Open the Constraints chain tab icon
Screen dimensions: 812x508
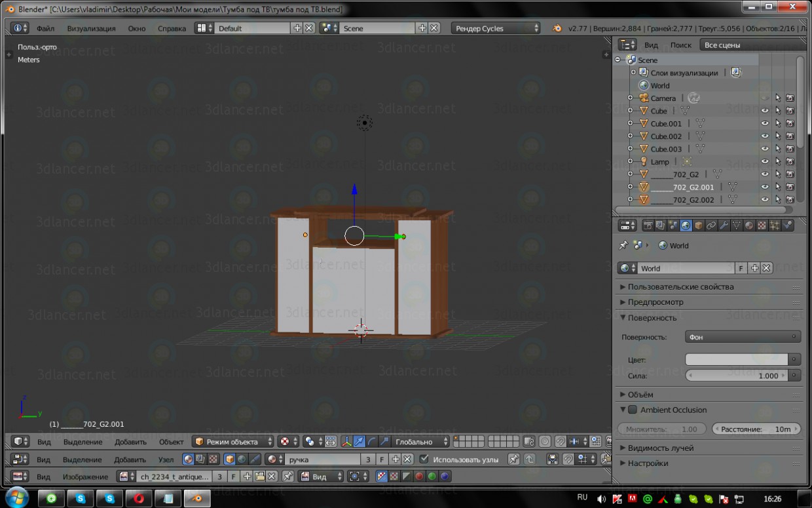pyautogui.click(x=711, y=225)
